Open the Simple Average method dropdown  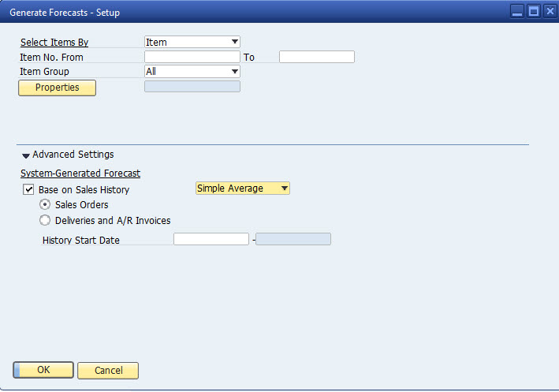tap(243, 189)
